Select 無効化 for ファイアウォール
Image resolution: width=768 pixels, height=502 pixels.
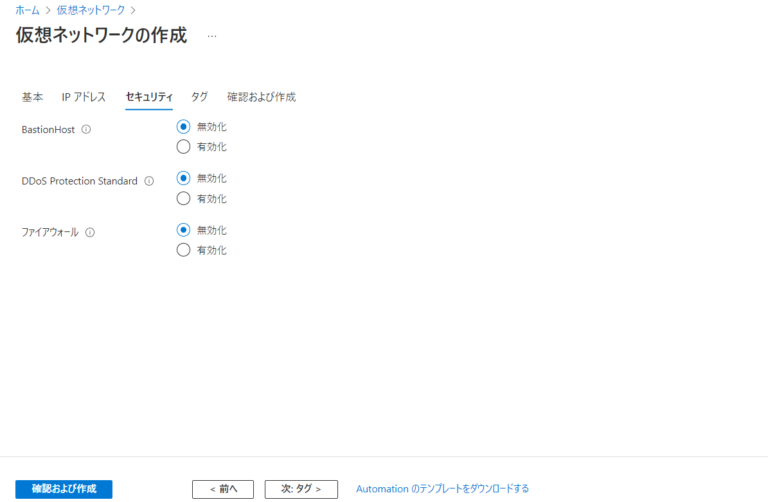point(183,230)
